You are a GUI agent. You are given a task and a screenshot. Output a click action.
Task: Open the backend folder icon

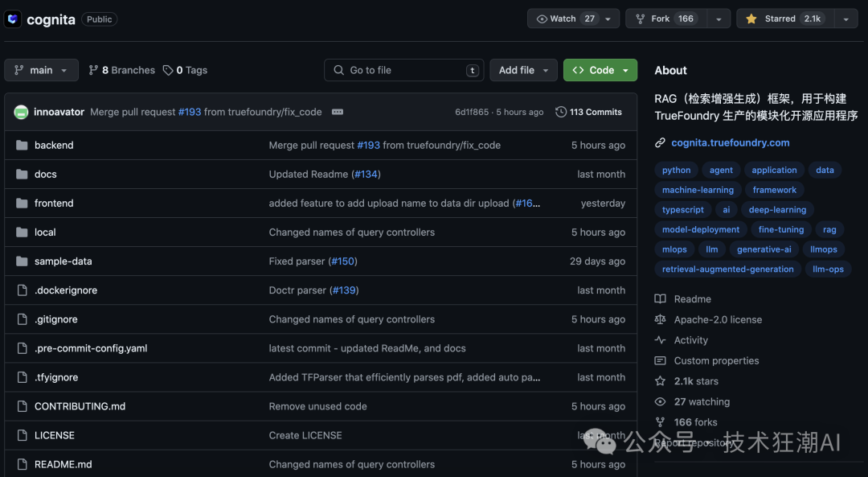pyautogui.click(x=23, y=145)
